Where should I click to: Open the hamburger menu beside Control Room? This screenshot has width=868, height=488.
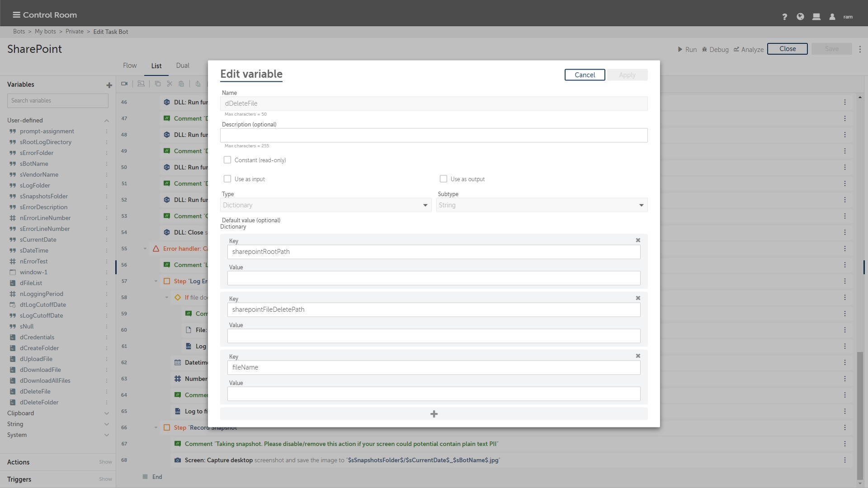point(16,15)
